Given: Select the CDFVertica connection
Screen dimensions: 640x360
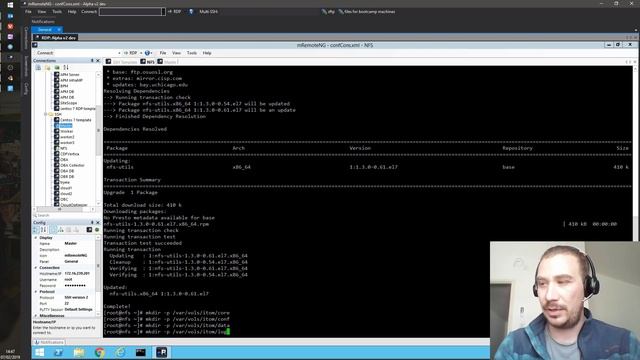Looking at the screenshot, I should [67, 154].
